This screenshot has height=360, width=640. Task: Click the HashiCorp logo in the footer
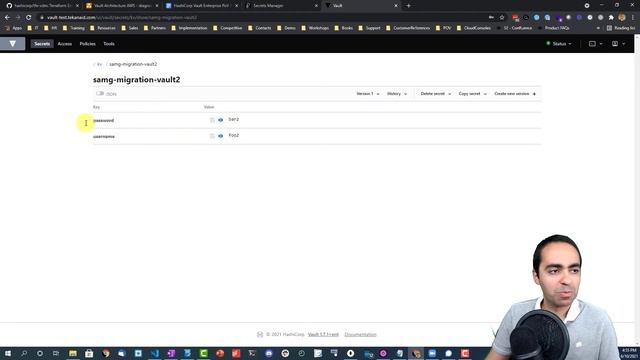point(260,334)
